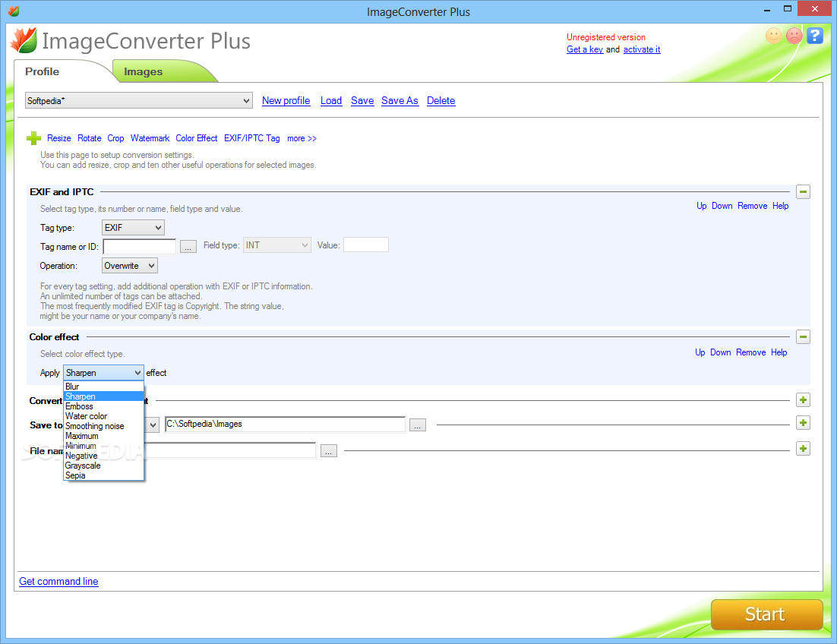Open Help for Color effect section

[779, 352]
